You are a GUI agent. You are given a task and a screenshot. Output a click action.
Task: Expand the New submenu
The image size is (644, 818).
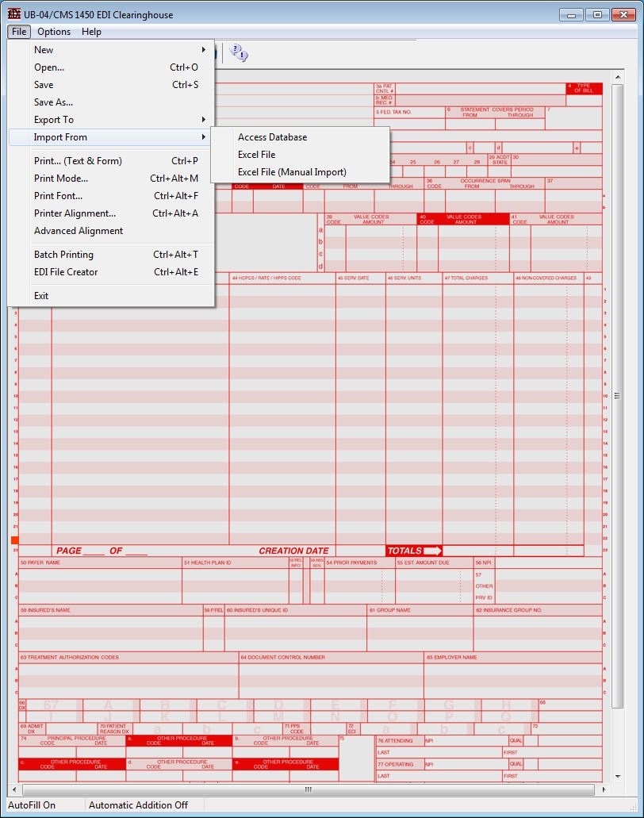pyautogui.click(x=110, y=49)
